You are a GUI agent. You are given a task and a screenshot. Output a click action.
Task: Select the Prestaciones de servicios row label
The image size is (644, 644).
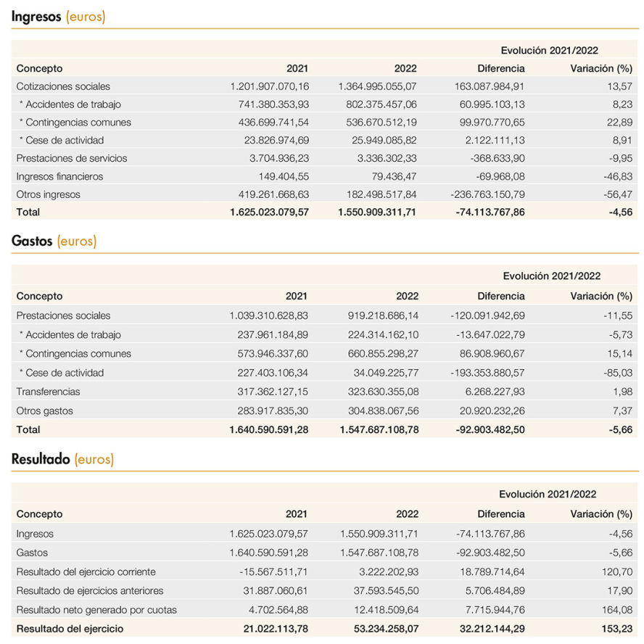pos(72,158)
